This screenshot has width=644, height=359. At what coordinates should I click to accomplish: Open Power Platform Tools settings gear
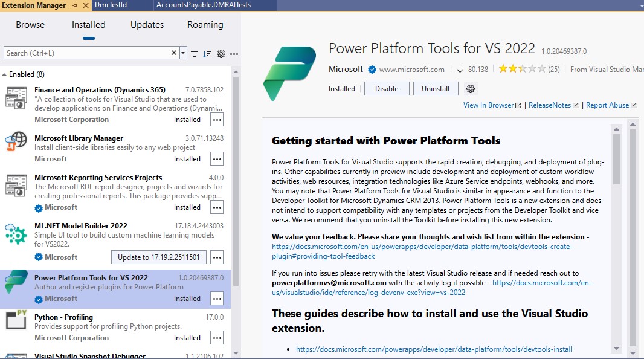(471, 89)
